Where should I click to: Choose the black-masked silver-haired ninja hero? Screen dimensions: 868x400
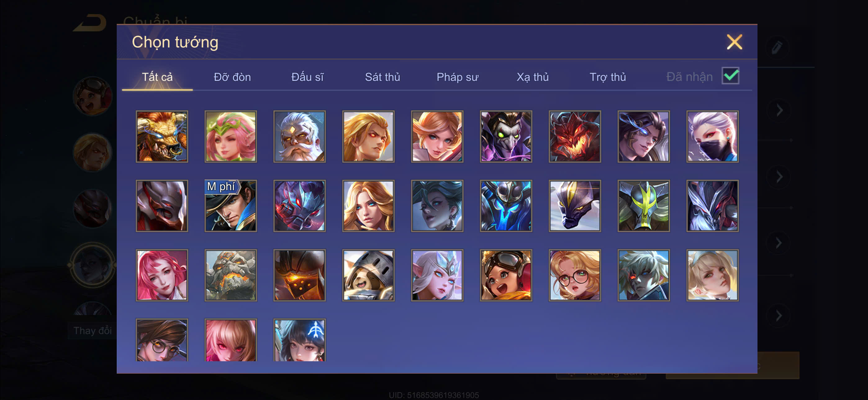[x=712, y=136]
